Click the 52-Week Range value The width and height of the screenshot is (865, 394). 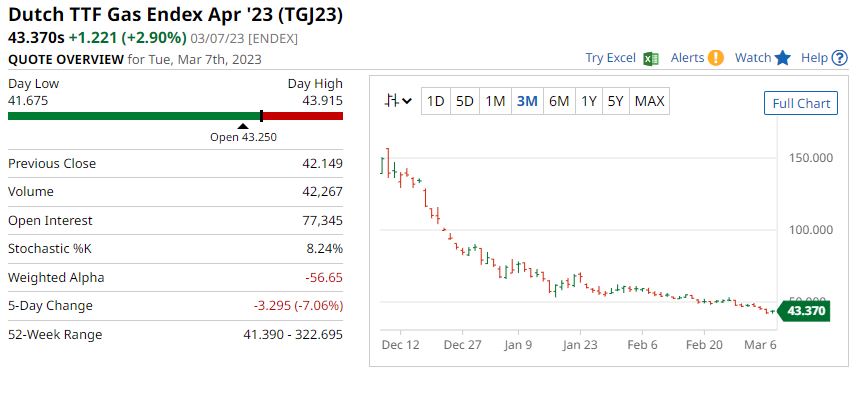pos(293,334)
